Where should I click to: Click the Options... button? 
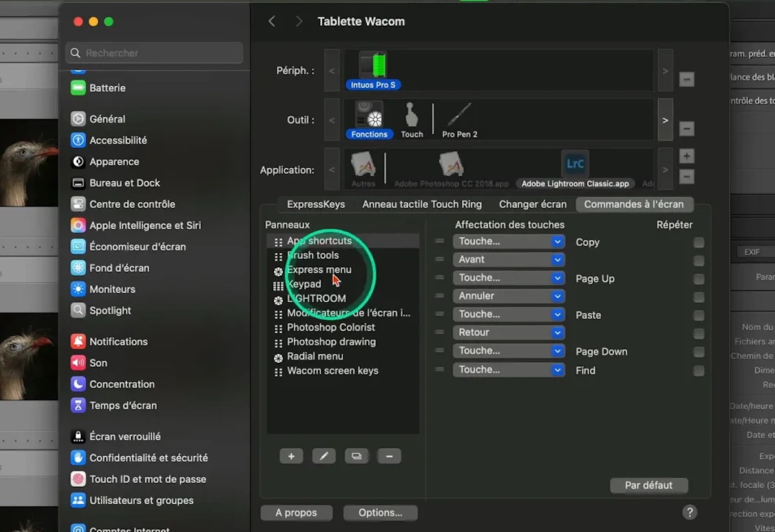tap(380, 513)
